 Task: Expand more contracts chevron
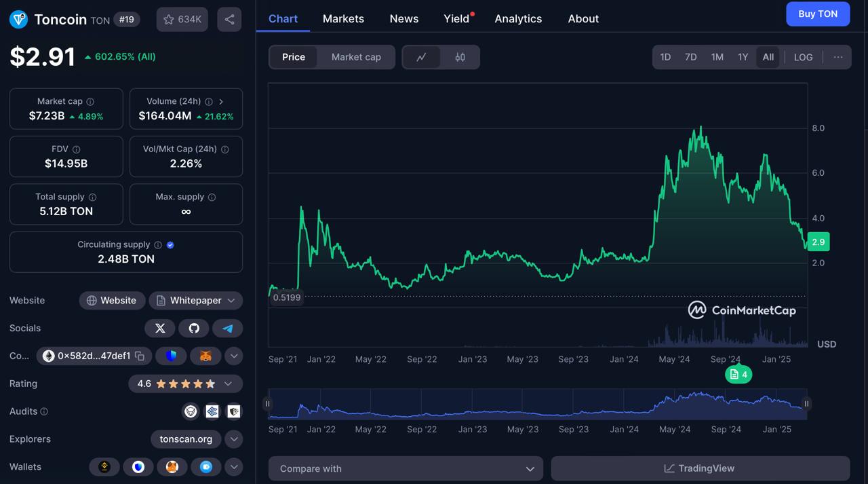click(234, 356)
